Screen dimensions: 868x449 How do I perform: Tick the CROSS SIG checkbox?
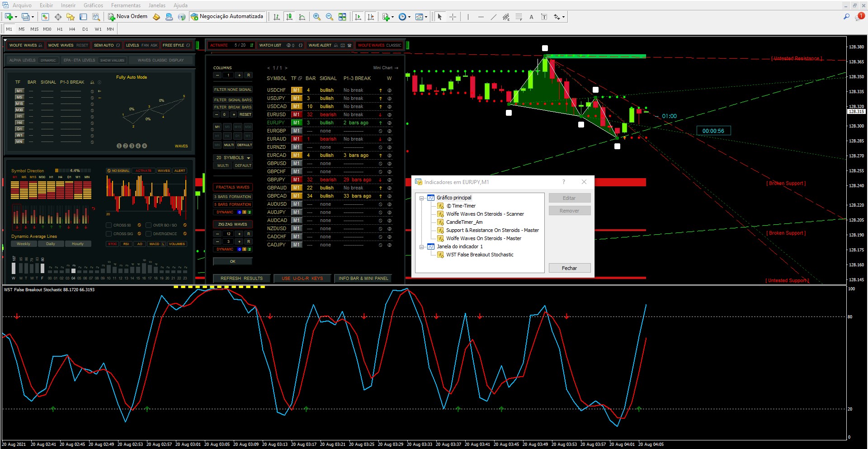click(x=108, y=234)
